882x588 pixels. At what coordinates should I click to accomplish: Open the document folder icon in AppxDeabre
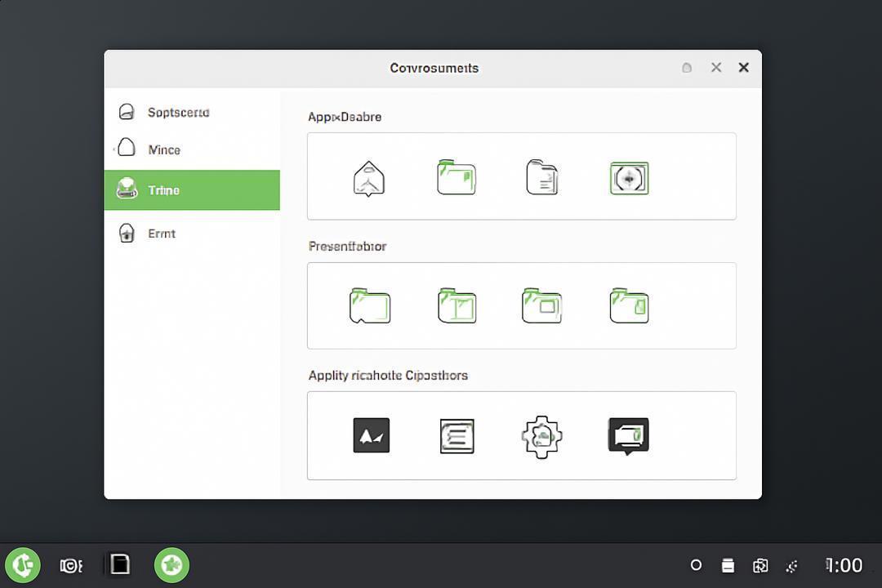(x=541, y=177)
